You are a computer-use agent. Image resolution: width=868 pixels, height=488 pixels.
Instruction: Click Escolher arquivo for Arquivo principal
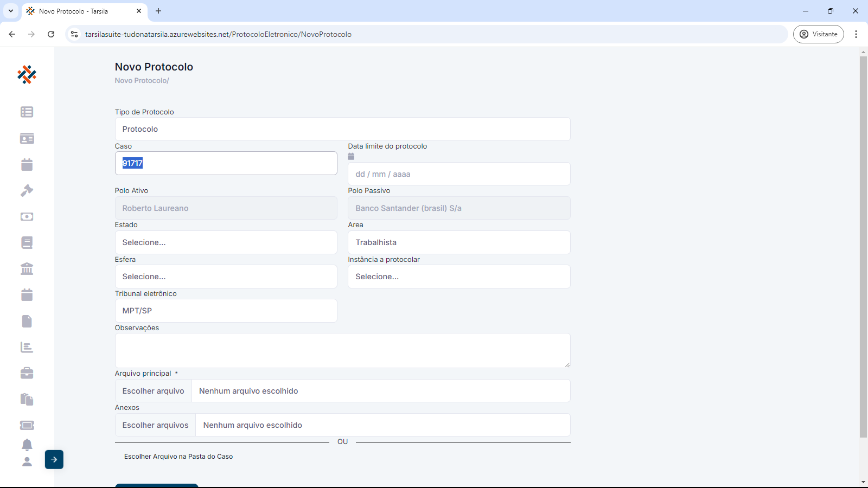[154, 391]
